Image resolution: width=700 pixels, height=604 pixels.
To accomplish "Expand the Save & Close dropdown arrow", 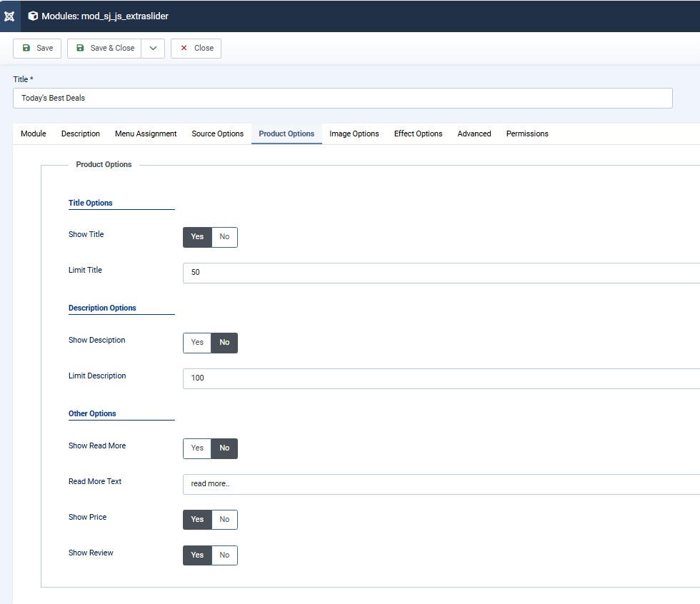I will point(153,48).
